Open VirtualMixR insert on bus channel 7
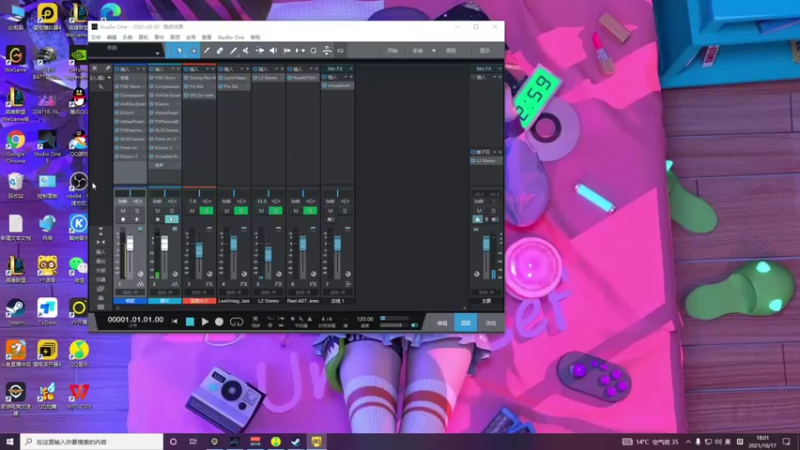 (337, 86)
